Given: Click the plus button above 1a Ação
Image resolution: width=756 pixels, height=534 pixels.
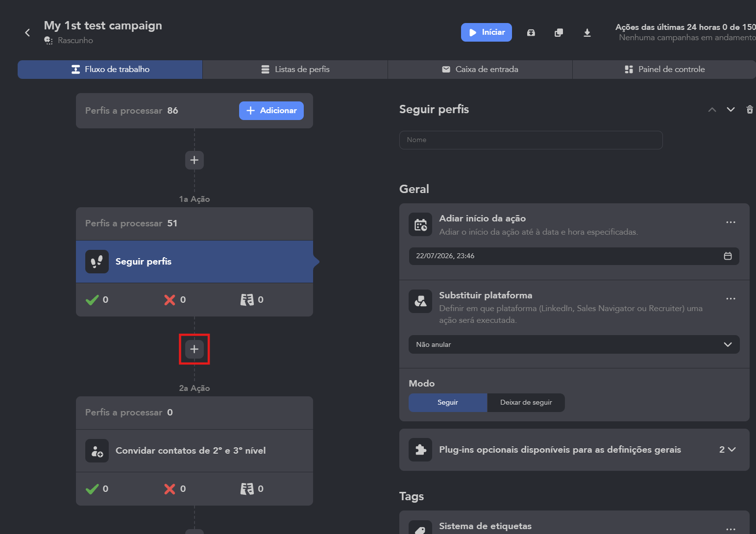Looking at the screenshot, I should click(x=195, y=160).
